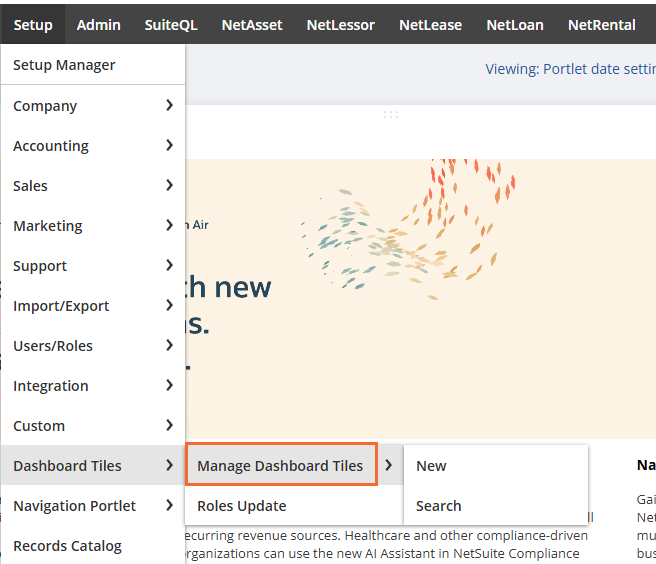
Task: Expand Custom submenu chevron
Action: tap(169, 425)
